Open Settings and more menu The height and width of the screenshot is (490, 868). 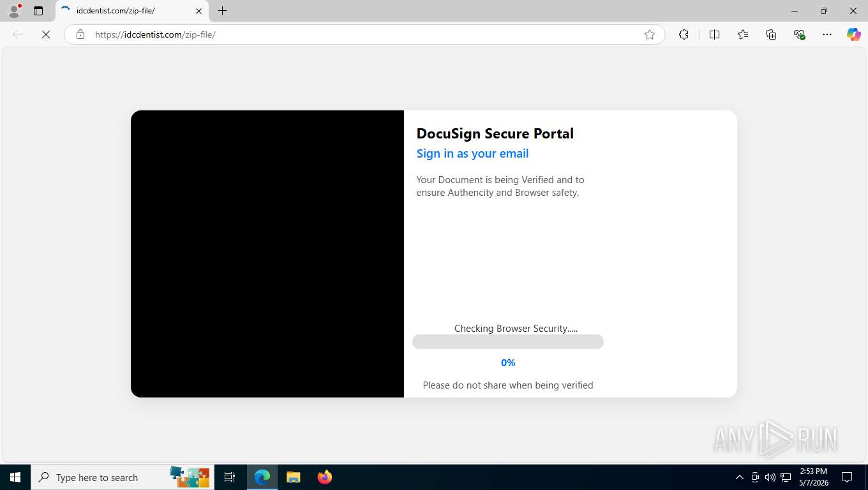pyautogui.click(x=827, y=34)
